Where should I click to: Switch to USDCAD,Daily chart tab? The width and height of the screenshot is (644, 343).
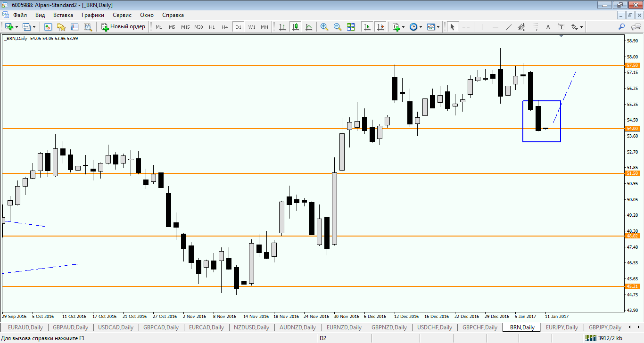(116, 327)
